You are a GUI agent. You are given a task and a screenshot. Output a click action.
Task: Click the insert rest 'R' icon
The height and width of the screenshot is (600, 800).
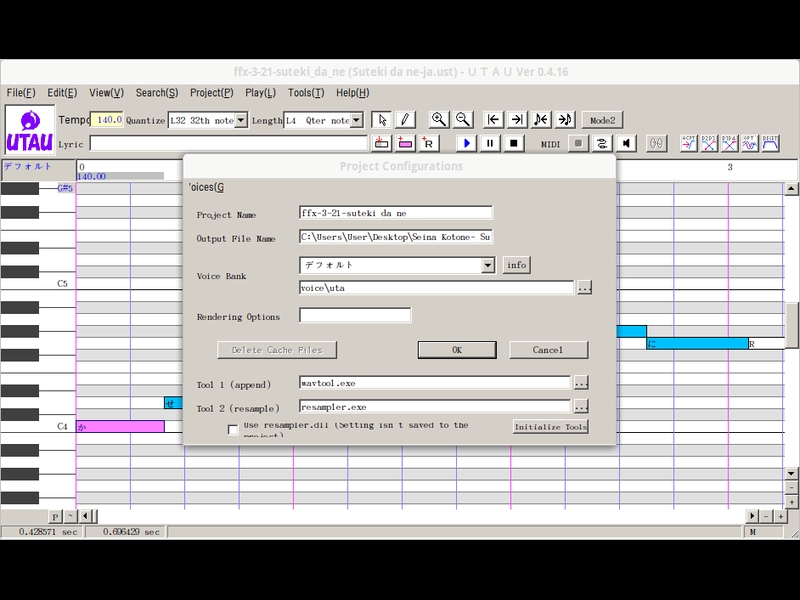(x=429, y=144)
